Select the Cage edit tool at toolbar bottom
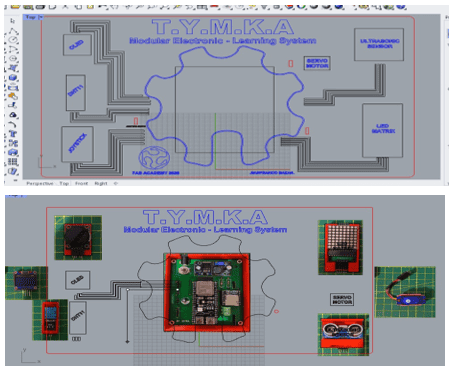The image size is (450, 371). click(x=13, y=171)
